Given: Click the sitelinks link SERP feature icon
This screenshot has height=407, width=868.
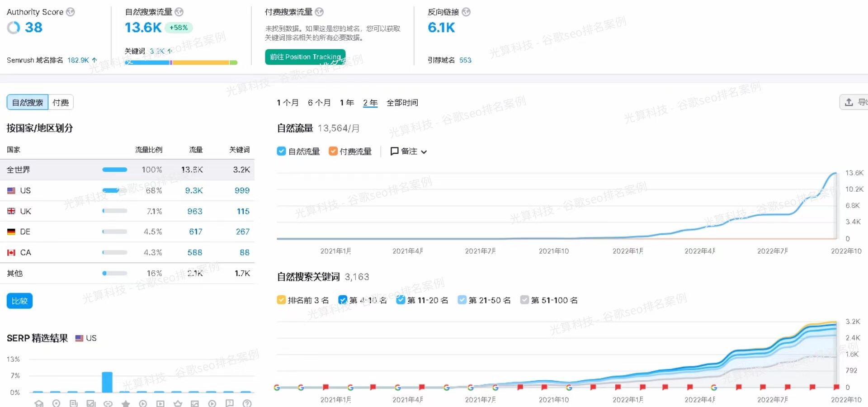Looking at the screenshot, I should (108, 404).
